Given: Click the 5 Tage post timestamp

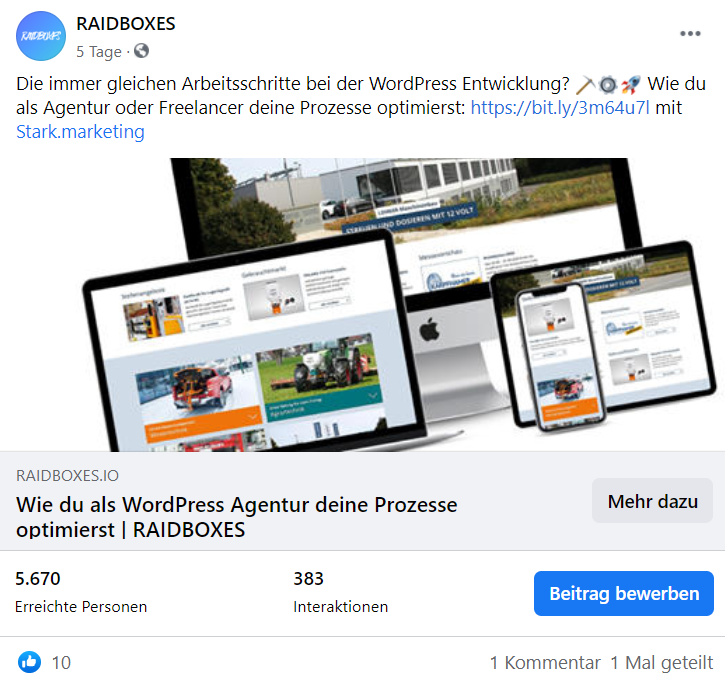Looking at the screenshot, I should [x=99, y=51].
